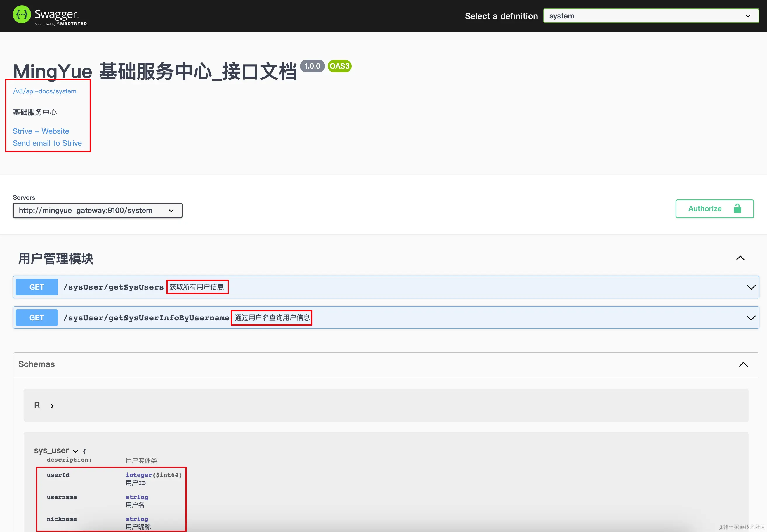Click Send email to Strive link
767x532 pixels.
(x=47, y=143)
